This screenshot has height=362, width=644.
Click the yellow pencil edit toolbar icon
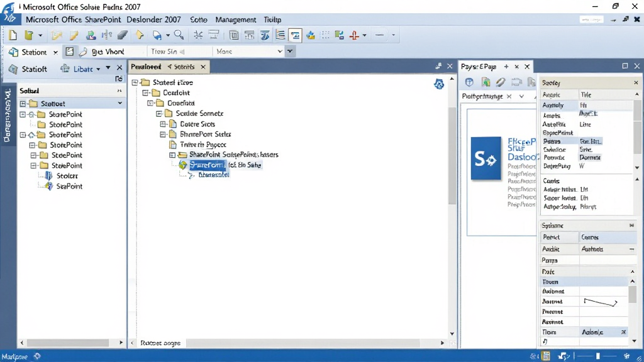(74, 35)
